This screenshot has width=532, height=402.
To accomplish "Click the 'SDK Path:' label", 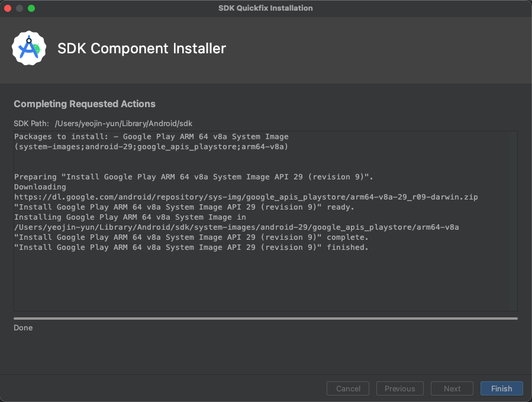I will coord(31,123).
